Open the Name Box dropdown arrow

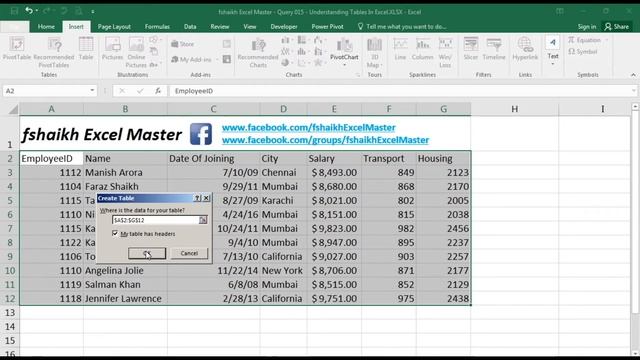pos(92,91)
